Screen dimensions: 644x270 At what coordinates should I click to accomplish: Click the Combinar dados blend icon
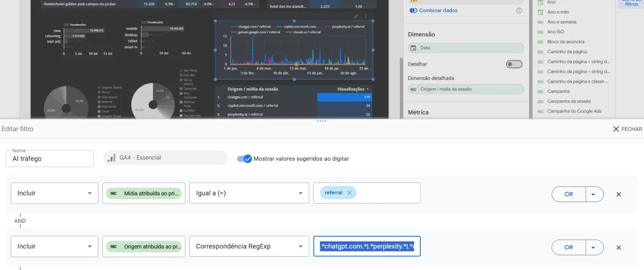(x=414, y=10)
